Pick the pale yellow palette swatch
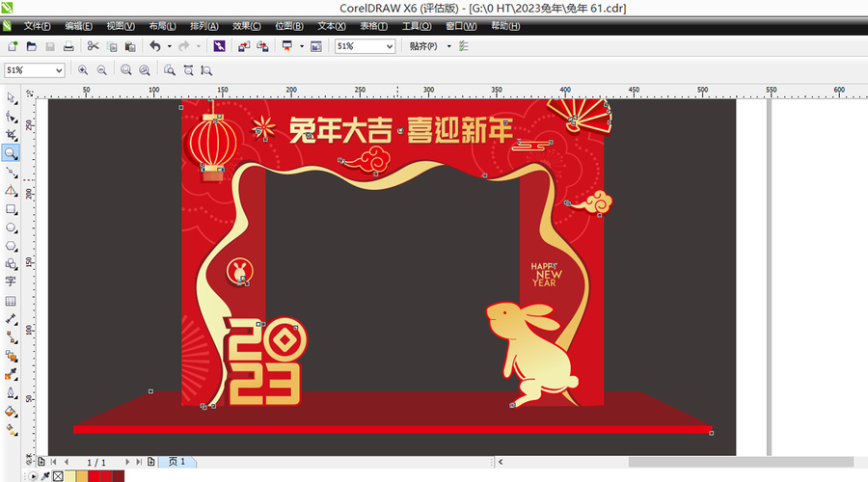Screen dimensions: 868x482 point(69,476)
